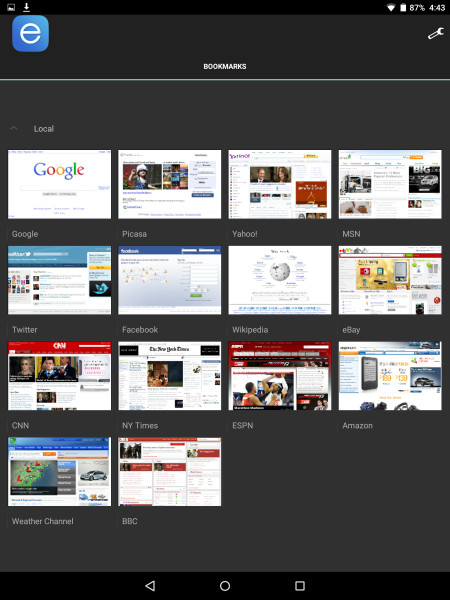Screen dimensions: 450x600
Task: Open the Amazon bookmark thumbnail
Action: 390,376
